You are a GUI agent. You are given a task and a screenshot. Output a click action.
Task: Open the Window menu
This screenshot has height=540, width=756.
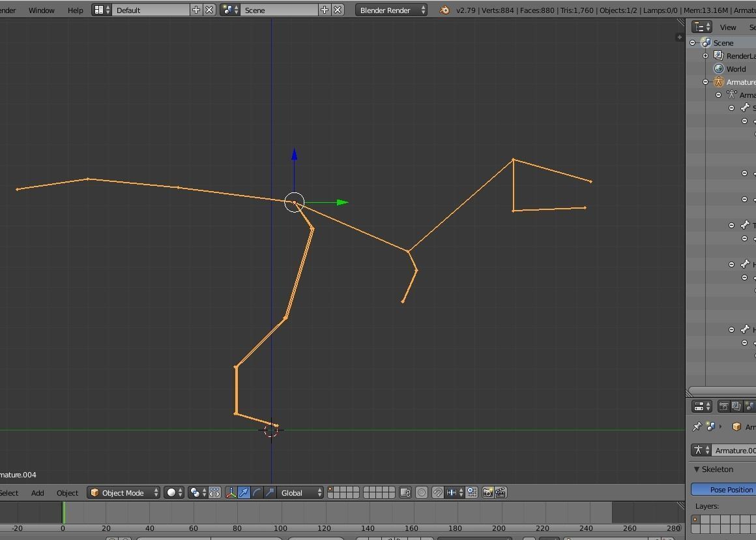tap(41, 10)
